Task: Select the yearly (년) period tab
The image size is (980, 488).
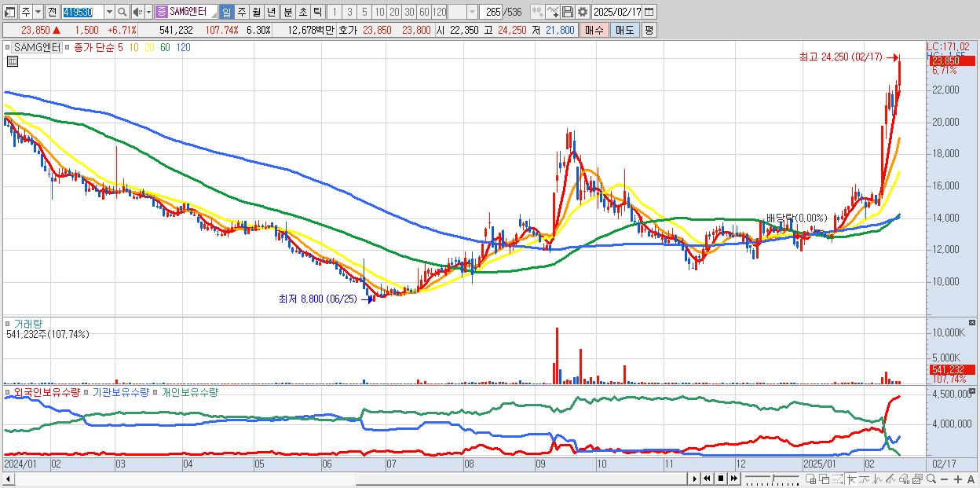Action: (x=271, y=12)
